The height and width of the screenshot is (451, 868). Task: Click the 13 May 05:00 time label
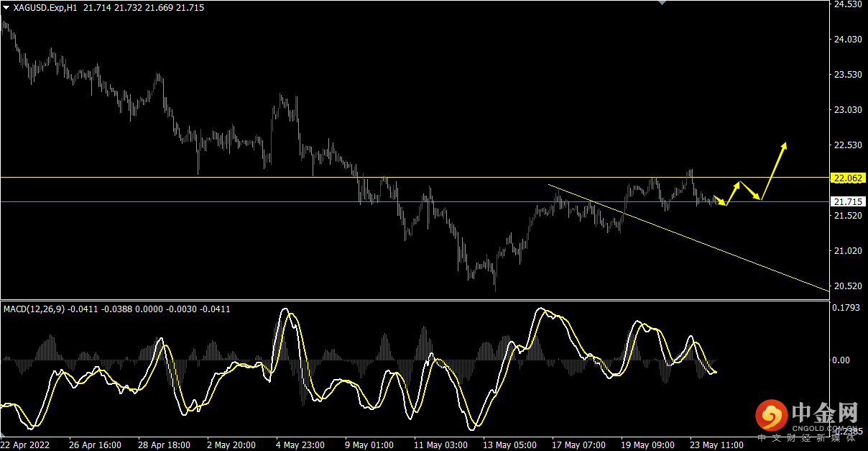[x=511, y=445]
